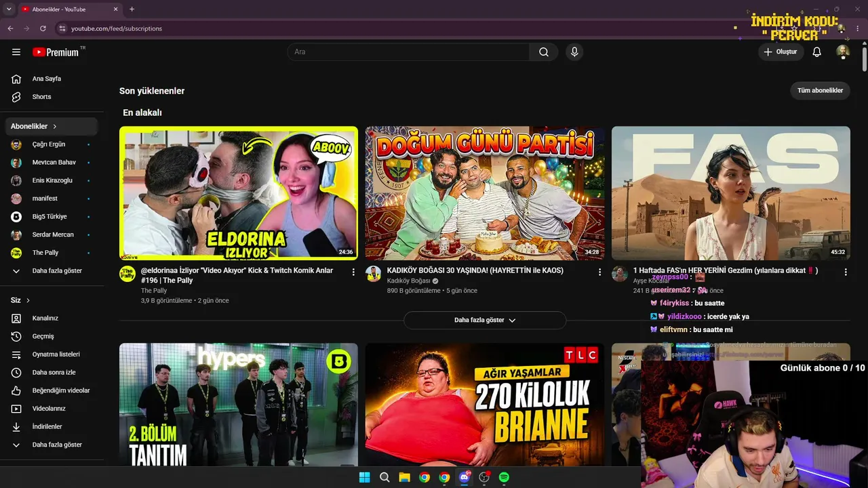Viewport: 868px width, 488px height.
Task: Close the Abonelikler - YouTube tab
Action: click(x=116, y=9)
